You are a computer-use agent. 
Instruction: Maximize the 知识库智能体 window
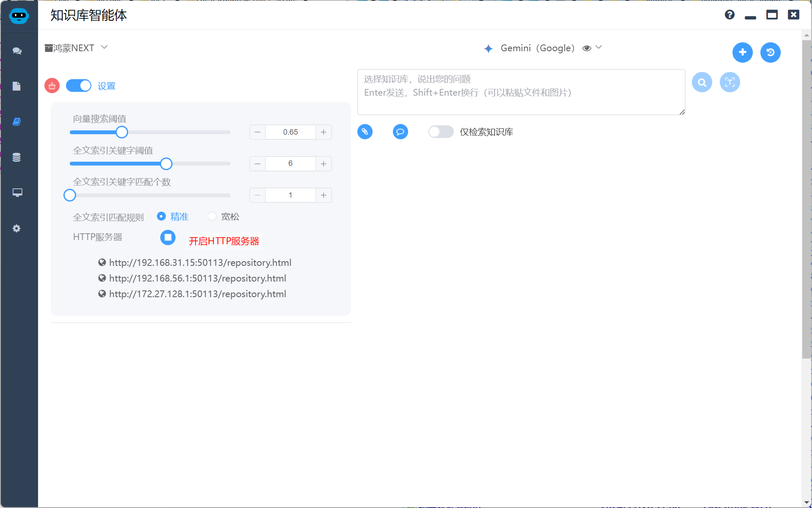tap(772, 15)
